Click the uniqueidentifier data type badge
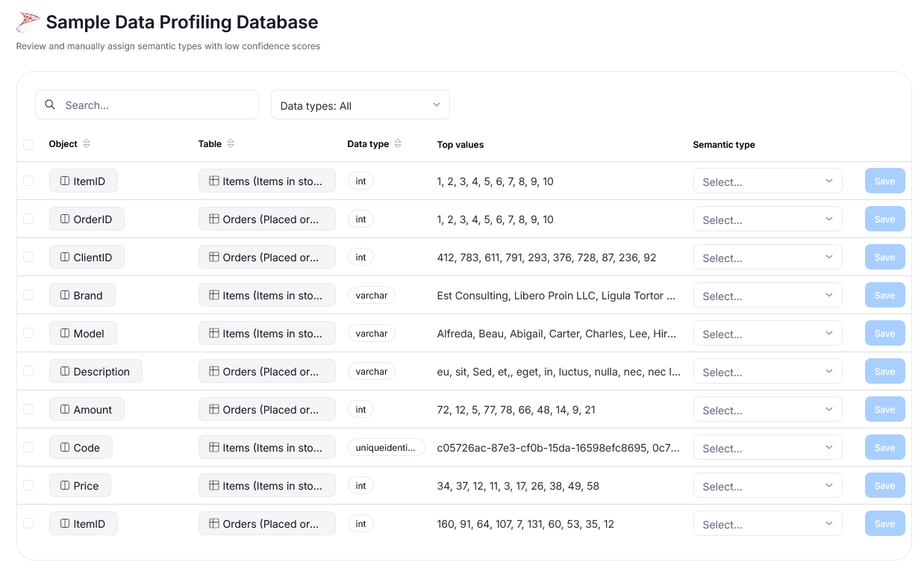924x577 pixels. click(x=386, y=448)
